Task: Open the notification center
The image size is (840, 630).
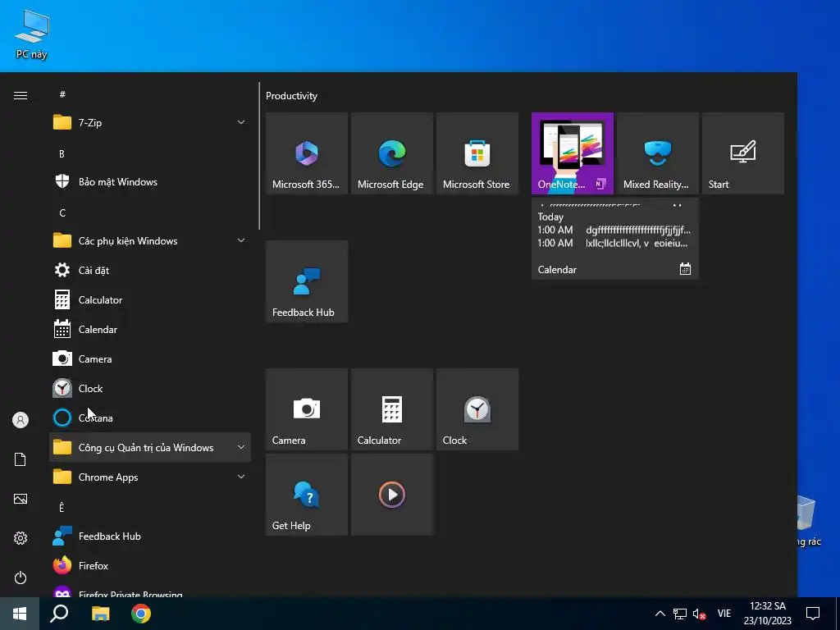Action: (813, 614)
